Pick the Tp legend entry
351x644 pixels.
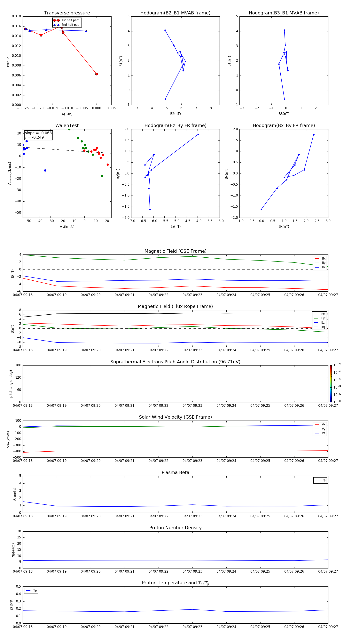[31, 591]
